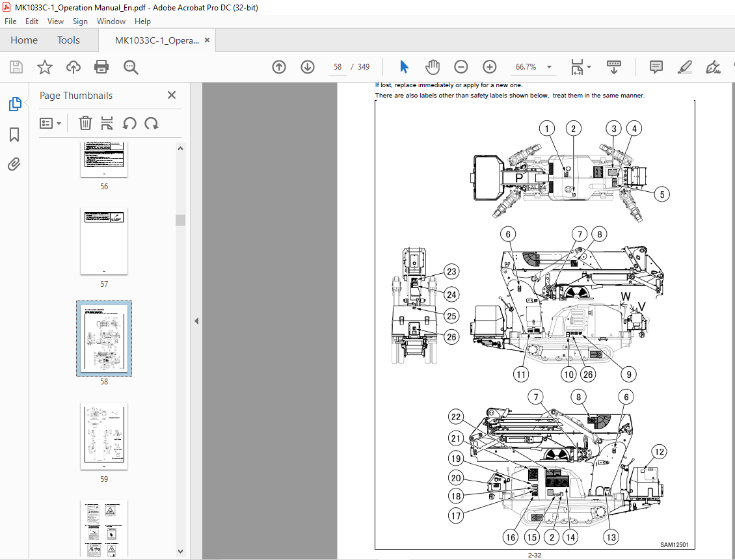The image size is (735, 560).
Task: Open the Window menu
Action: tap(111, 21)
